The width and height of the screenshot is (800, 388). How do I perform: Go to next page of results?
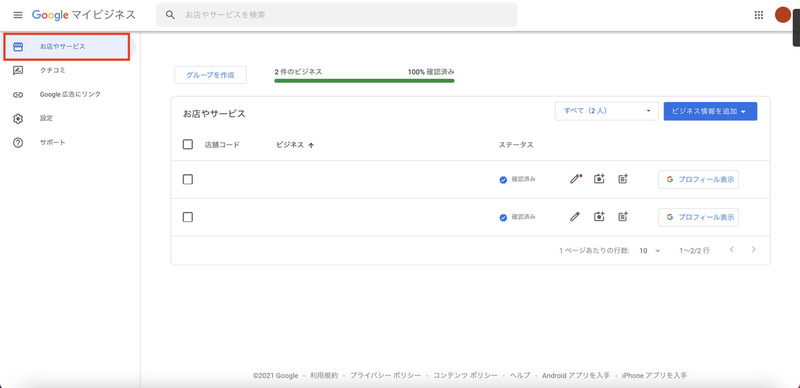click(x=754, y=250)
